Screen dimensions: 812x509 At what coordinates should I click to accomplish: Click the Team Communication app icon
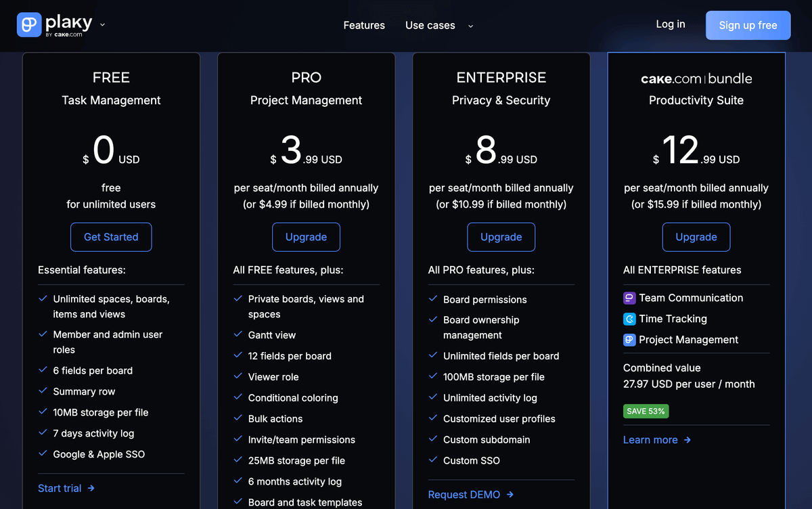click(x=629, y=298)
